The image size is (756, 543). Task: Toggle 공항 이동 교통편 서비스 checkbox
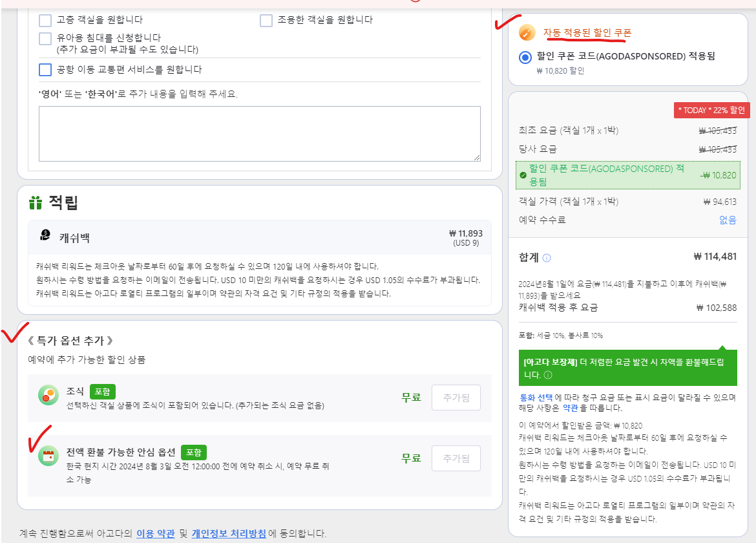click(45, 70)
